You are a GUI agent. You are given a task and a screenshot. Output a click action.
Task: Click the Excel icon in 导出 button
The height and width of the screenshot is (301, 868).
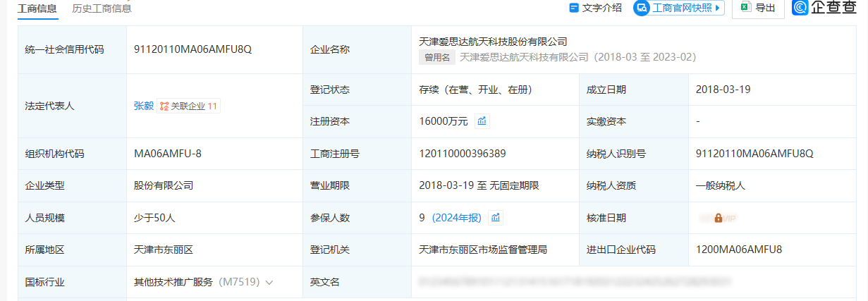point(745,8)
